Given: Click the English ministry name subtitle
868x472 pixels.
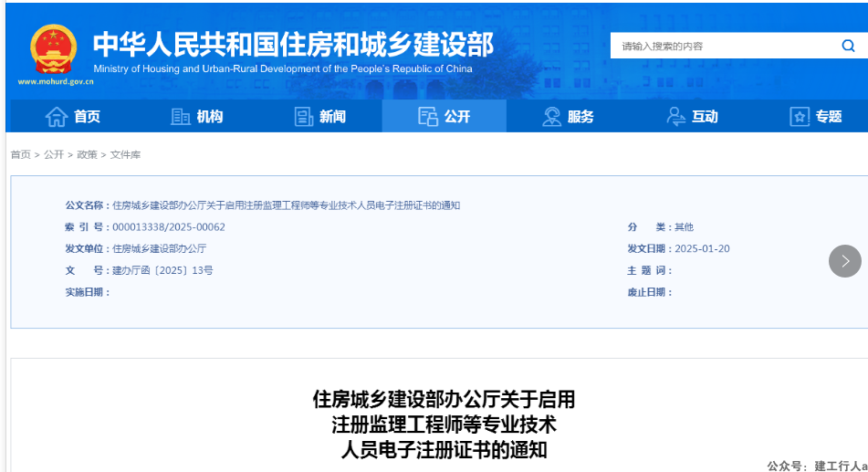Looking at the screenshot, I should pos(283,68).
